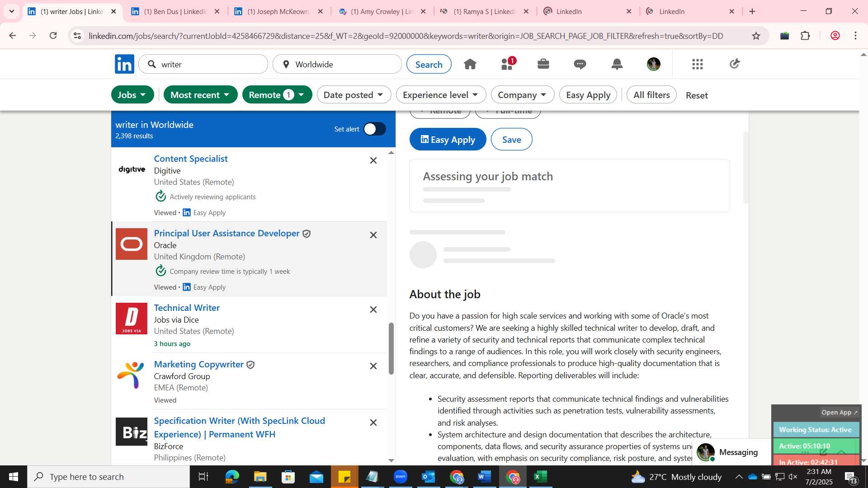
Task: Open the Oracle company logo thumbnail
Action: (132, 244)
